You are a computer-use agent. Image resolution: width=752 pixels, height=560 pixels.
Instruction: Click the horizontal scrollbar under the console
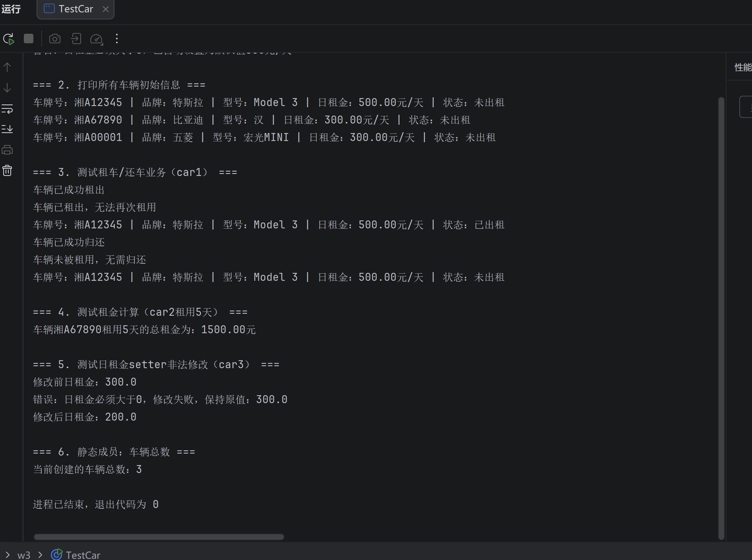pyautogui.click(x=159, y=537)
